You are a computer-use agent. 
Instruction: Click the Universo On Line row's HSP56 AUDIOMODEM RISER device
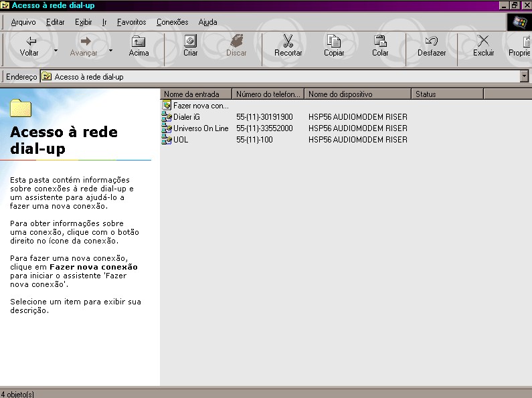(357, 128)
